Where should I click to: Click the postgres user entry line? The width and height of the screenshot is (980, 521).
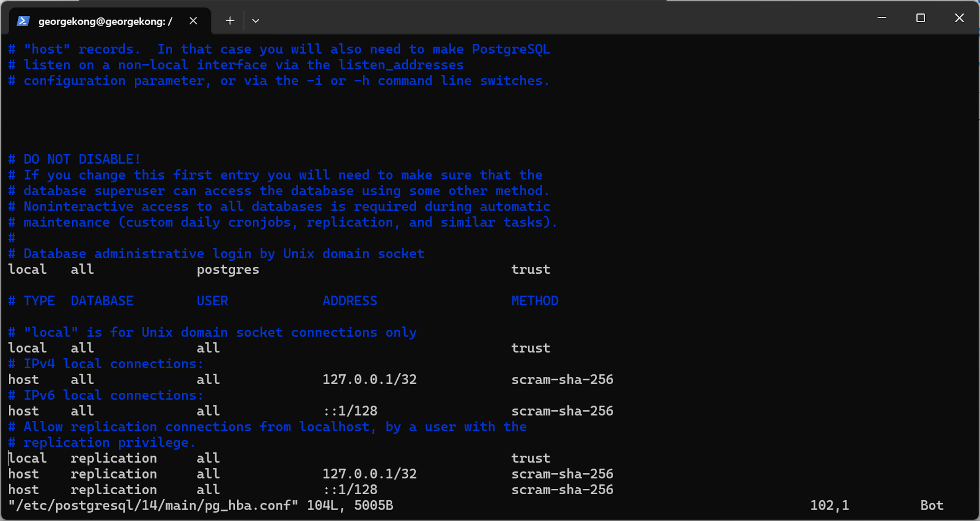tap(228, 270)
